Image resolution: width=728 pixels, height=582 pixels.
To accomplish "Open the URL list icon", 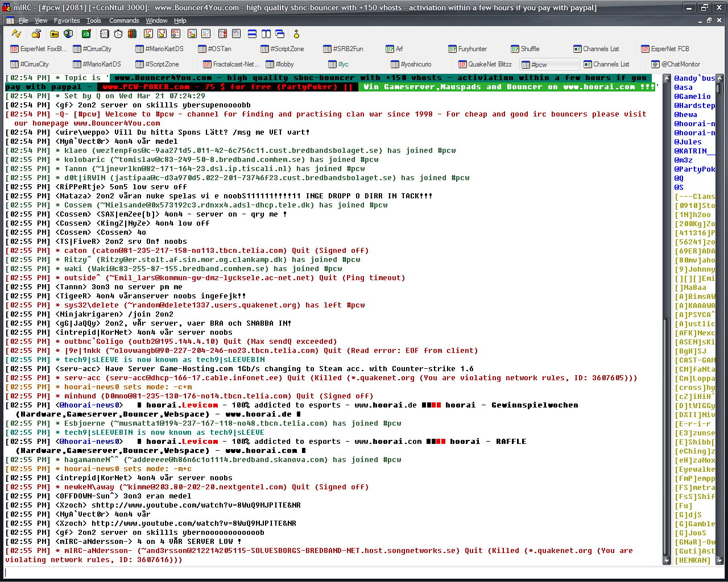I will pyautogui.click(x=236, y=34).
